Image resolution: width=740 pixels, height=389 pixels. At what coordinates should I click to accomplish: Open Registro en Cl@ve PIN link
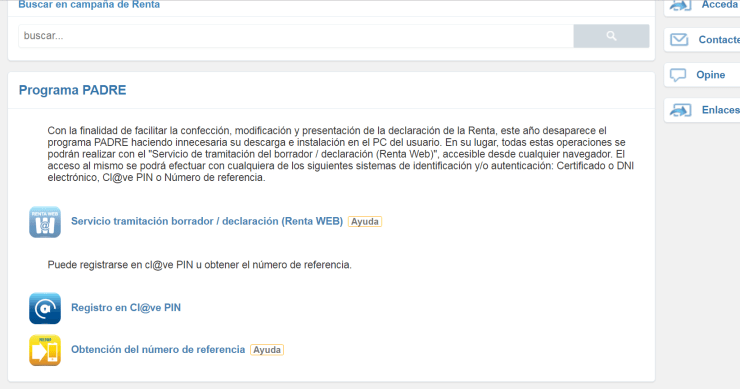click(126, 308)
